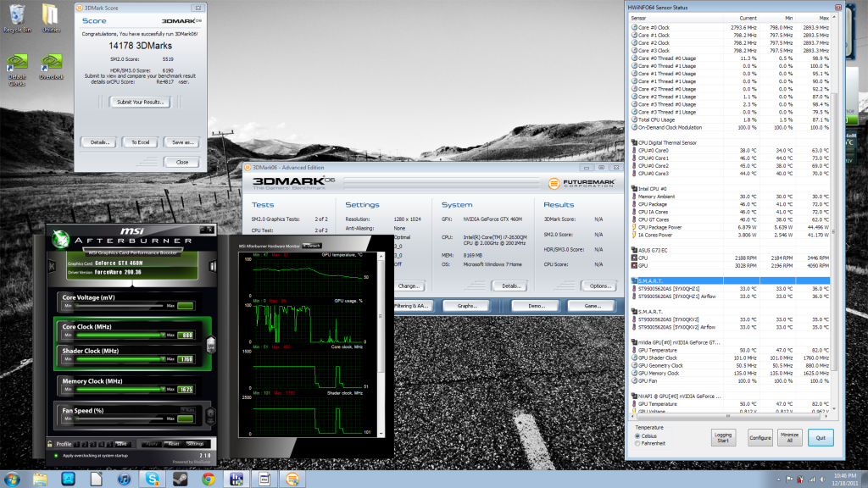This screenshot has height=488, width=868.
Task: Launch the Overclock desktop shortcut
Action: coord(51,66)
